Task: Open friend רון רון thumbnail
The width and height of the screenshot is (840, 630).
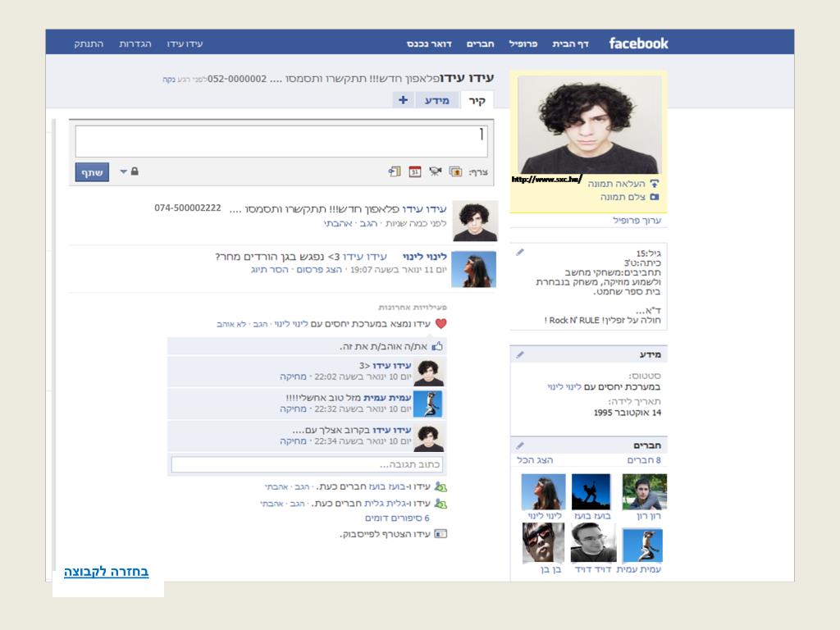Action: pos(645,491)
